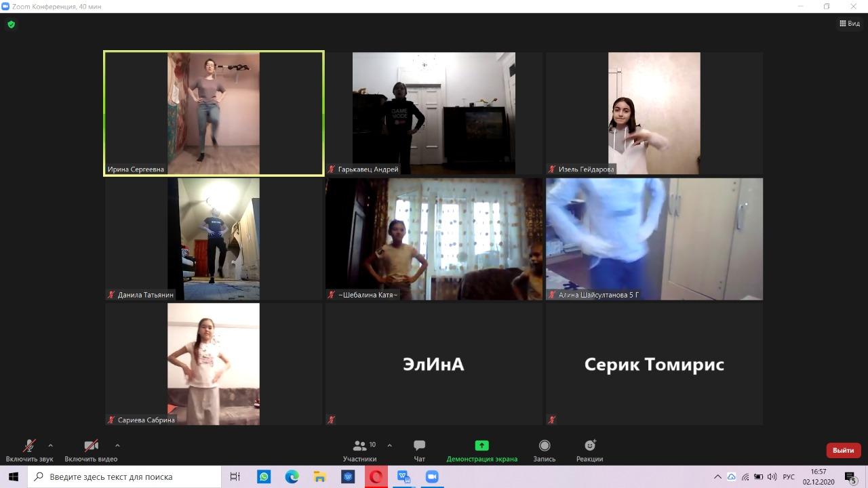Expand the arrow next to Участники
Screen dimensions: 868x488
pos(389,445)
